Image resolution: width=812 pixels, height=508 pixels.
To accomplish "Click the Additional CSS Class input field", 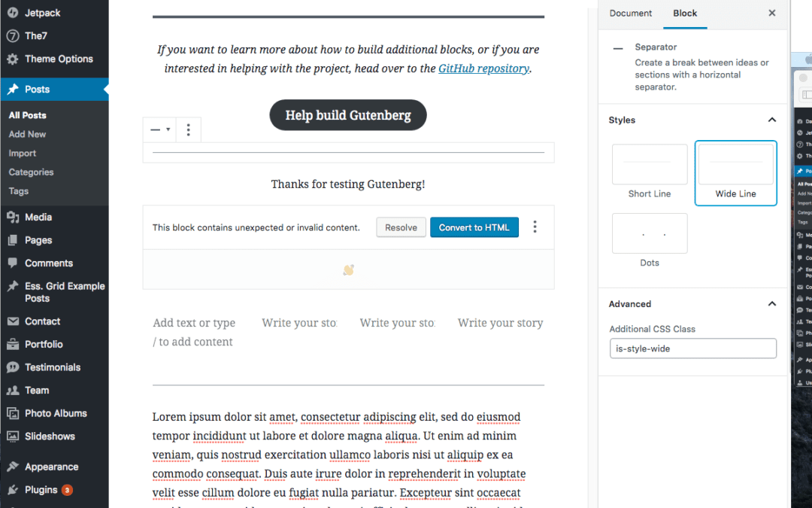I will [692, 348].
